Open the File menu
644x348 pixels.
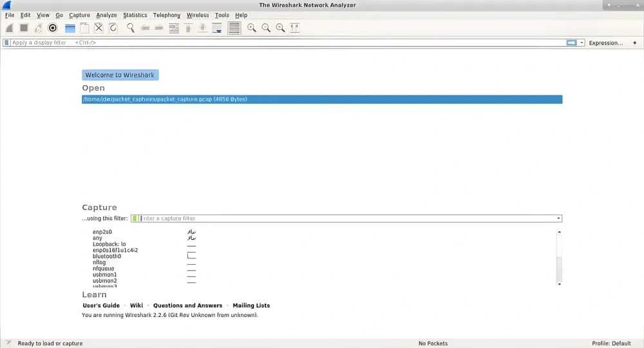pyautogui.click(x=10, y=15)
